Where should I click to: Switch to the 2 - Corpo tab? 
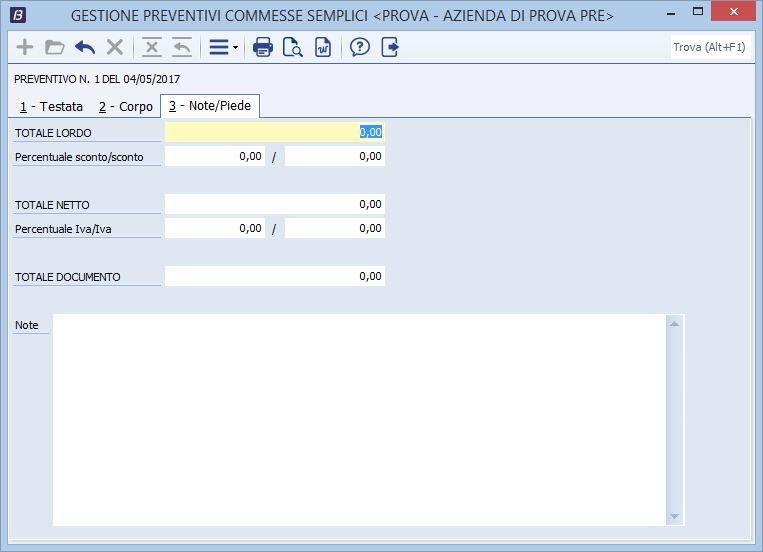(125, 106)
